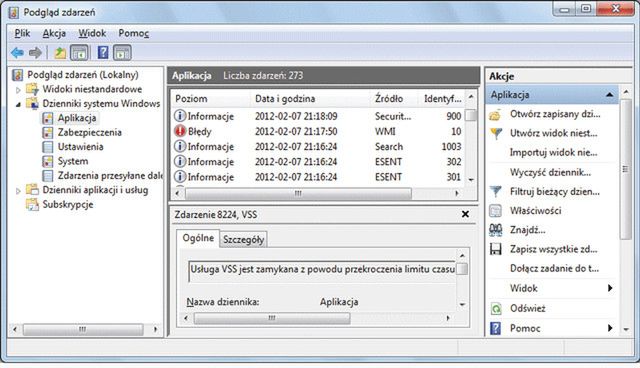Expand the Dzienniki aplikacji i usług node
This screenshot has width=640, height=368.
click(x=18, y=191)
